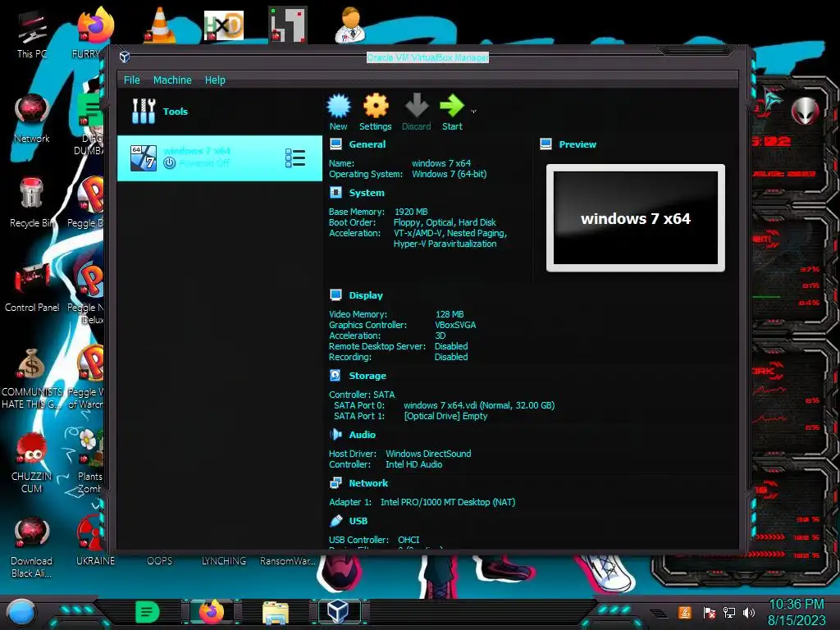Viewport: 840px width, 630px height.
Task: Click the Audio section heading
Action: (362, 435)
